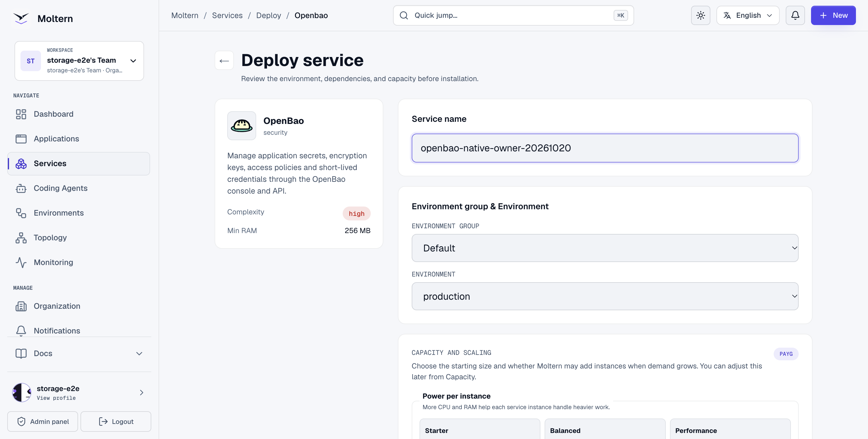Image resolution: width=868 pixels, height=439 pixels.
Task: Click the Docs book icon
Action: [21, 353]
